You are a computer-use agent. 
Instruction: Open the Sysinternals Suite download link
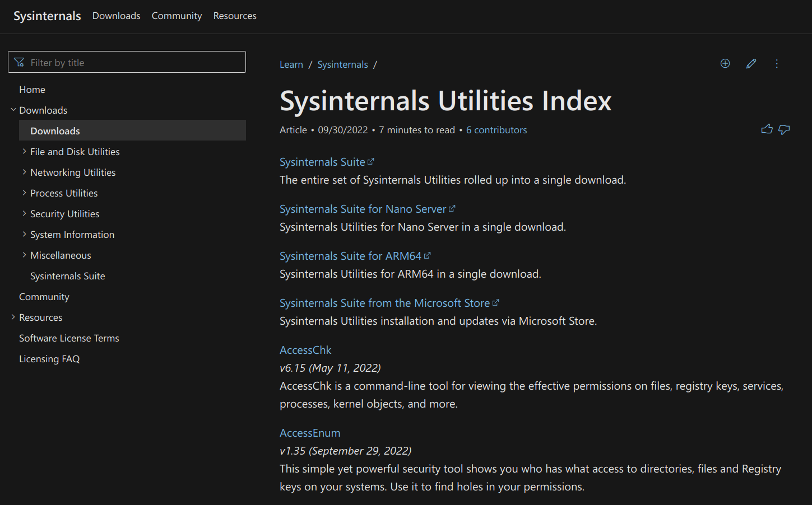[x=327, y=162]
